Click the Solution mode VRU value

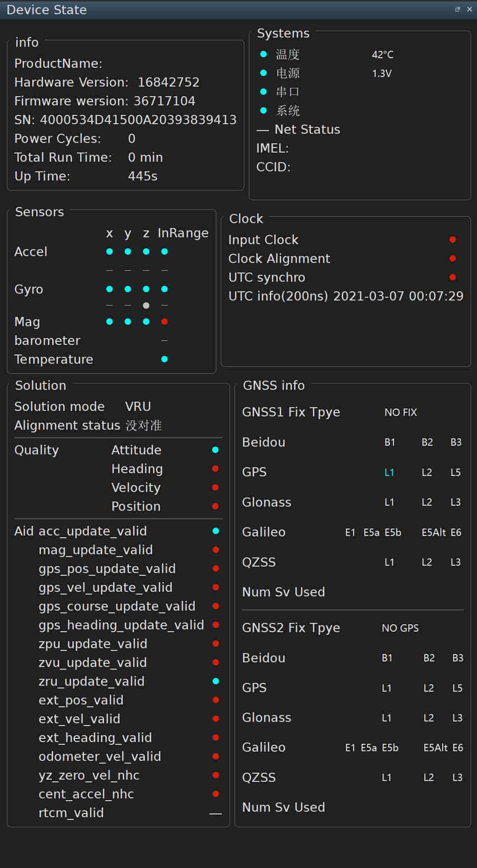(138, 406)
